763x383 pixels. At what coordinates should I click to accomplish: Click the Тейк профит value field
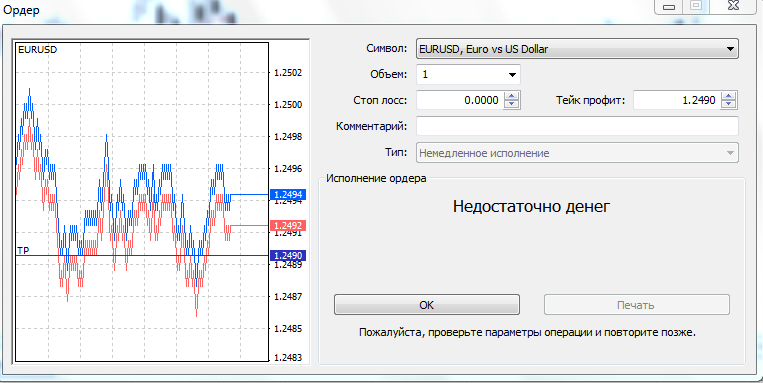(677, 100)
